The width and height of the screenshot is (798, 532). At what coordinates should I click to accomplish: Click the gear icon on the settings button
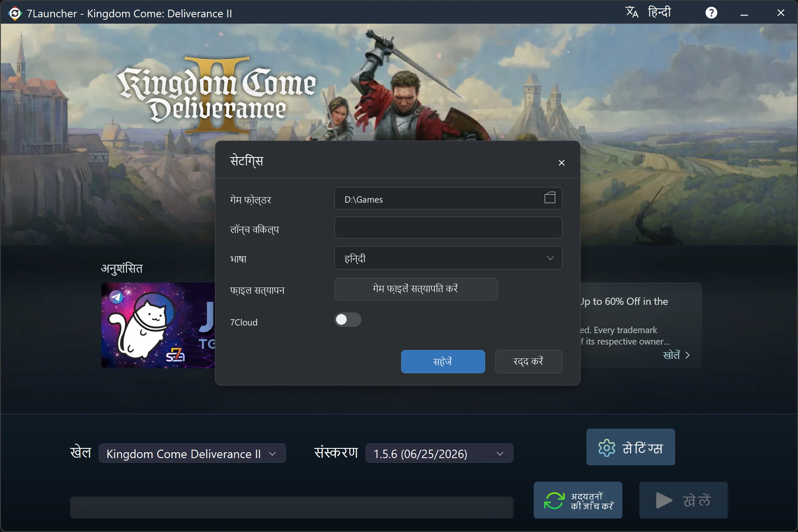(607, 448)
